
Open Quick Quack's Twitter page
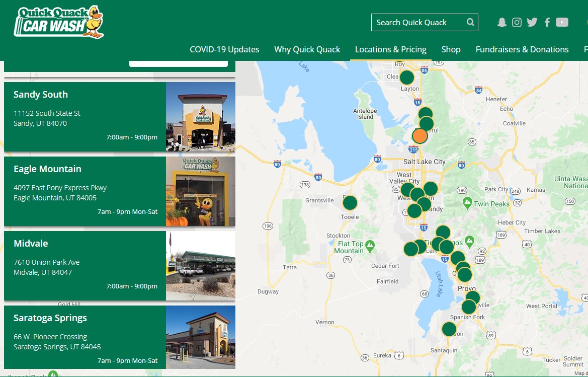(x=532, y=23)
